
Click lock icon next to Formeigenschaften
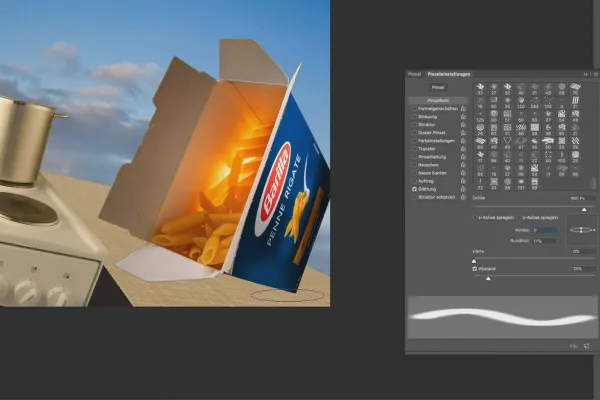pyautogui.click(x=463, y=109)
